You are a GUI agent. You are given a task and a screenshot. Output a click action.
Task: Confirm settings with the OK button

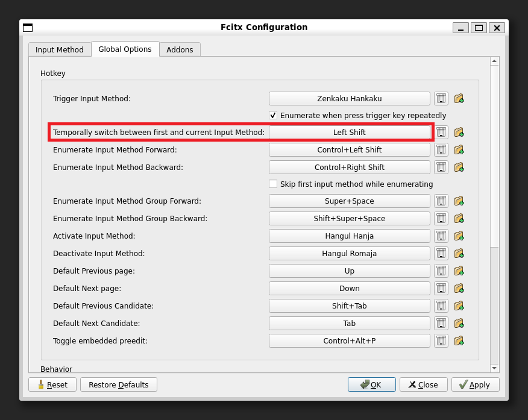[372, 384]
